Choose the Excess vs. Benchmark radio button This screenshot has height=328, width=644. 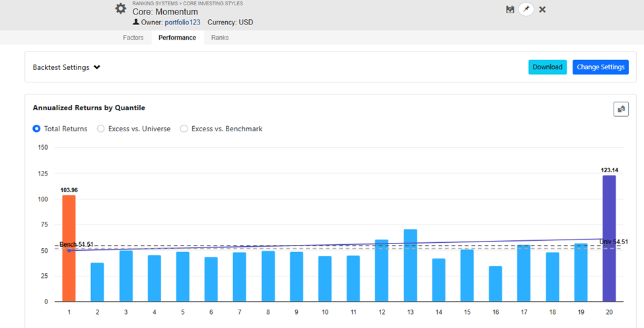click(184, 129)
